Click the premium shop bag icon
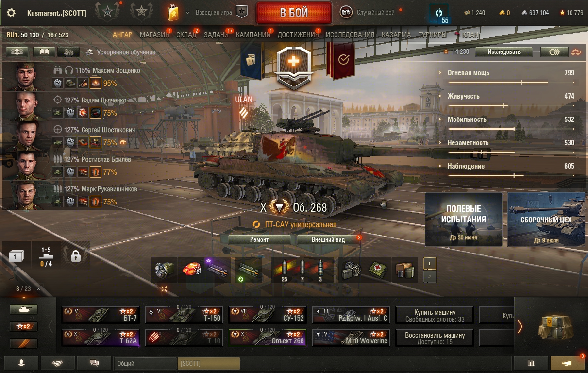The image size is (588, 373). 173,13
